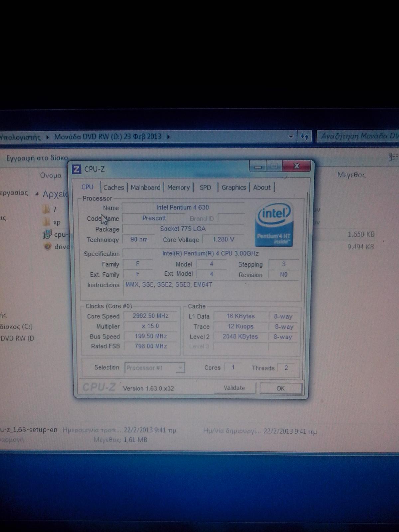Click the Package value Socket 775 LGA
The height and width of the screenshot is (532, 399).
(183, 229)
